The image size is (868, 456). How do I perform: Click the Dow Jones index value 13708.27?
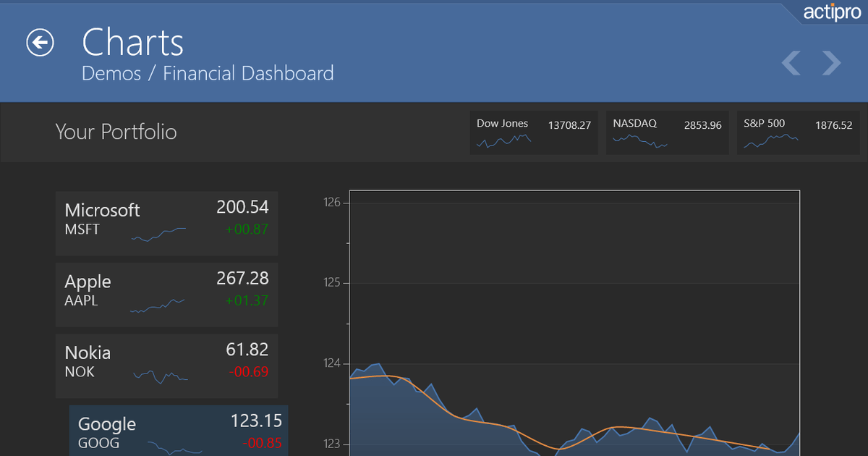click(x=569, y=125)
